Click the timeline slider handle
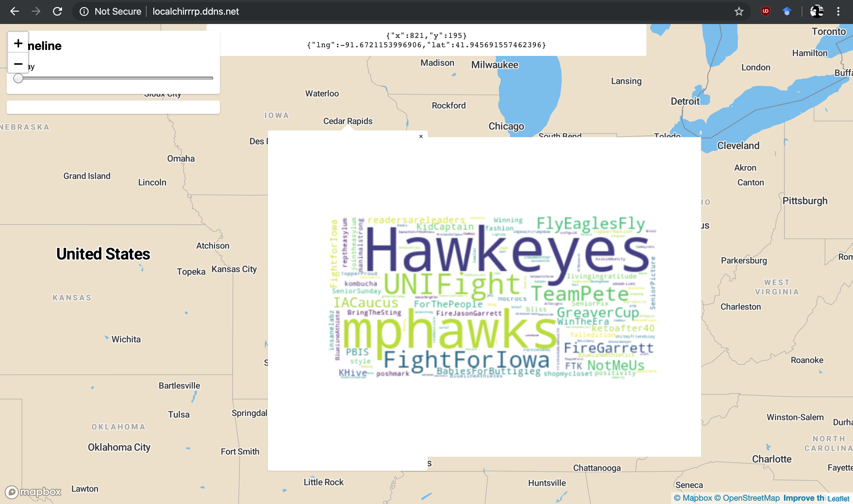The image size is (853, 504). [x=18, y=78]
